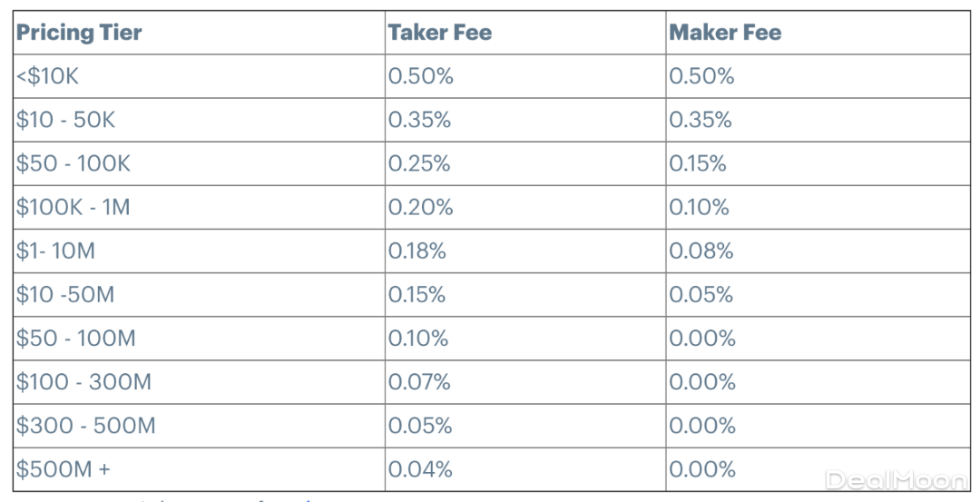The height and width of the screenshot is (502, 980).
Task: Select the 0.08% maker fee cell
Action: pos(701,251)
